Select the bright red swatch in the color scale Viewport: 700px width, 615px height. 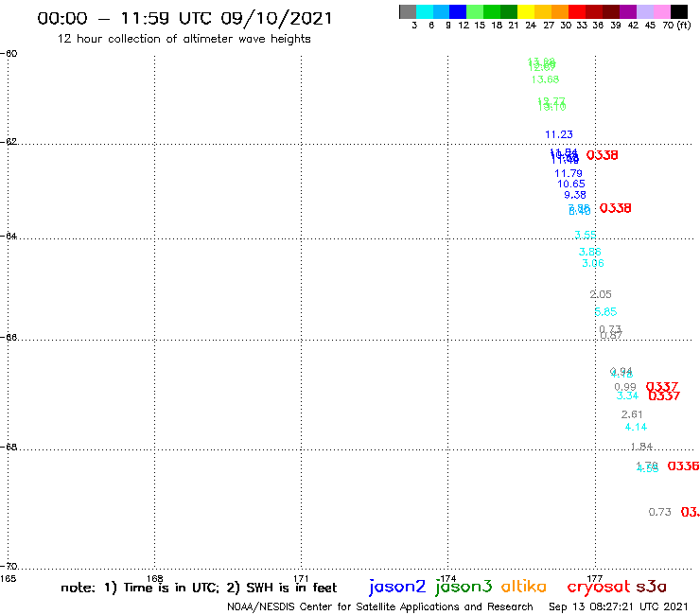[577, 11]
